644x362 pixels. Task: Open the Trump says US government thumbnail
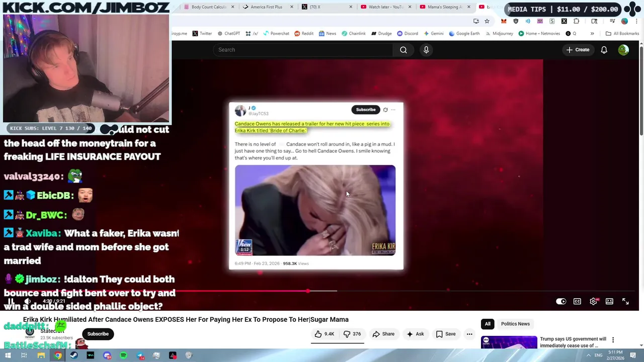click(x=509, y=342)
